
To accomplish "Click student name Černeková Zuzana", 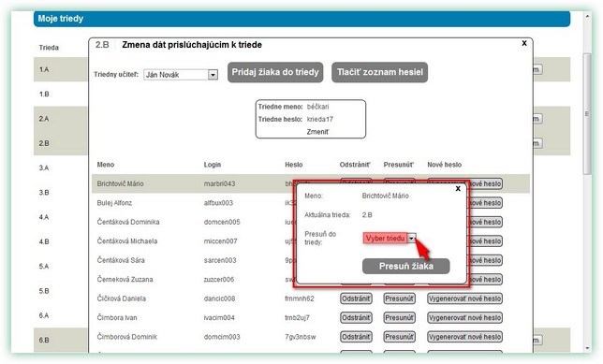I will click(x=125, y=280).
